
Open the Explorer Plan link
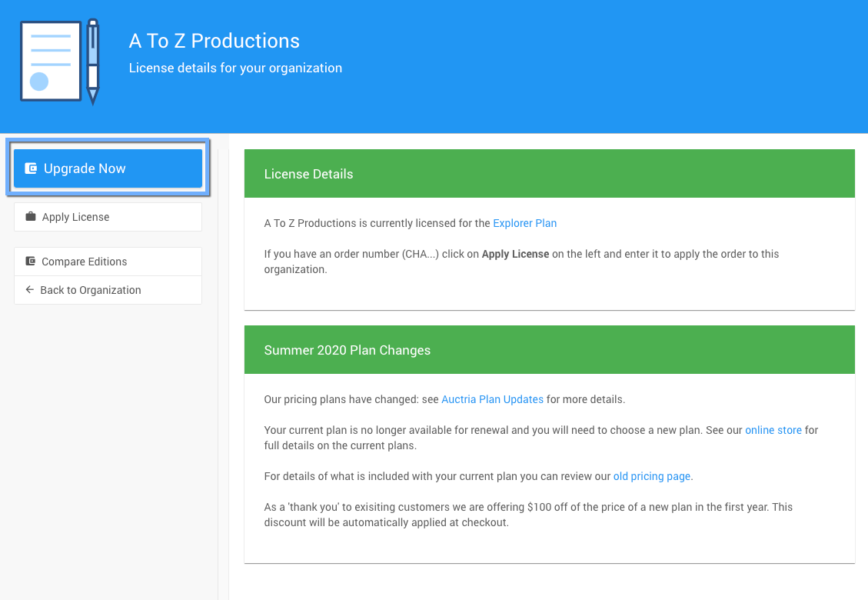[x=524, y=223]
